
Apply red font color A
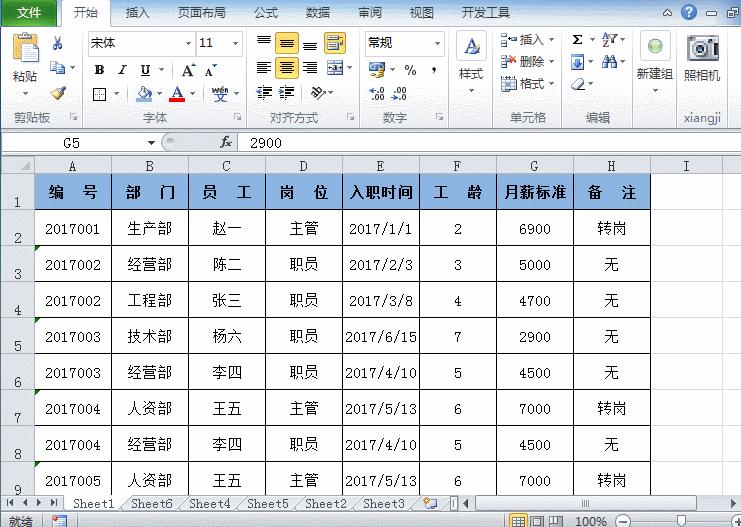178,94
